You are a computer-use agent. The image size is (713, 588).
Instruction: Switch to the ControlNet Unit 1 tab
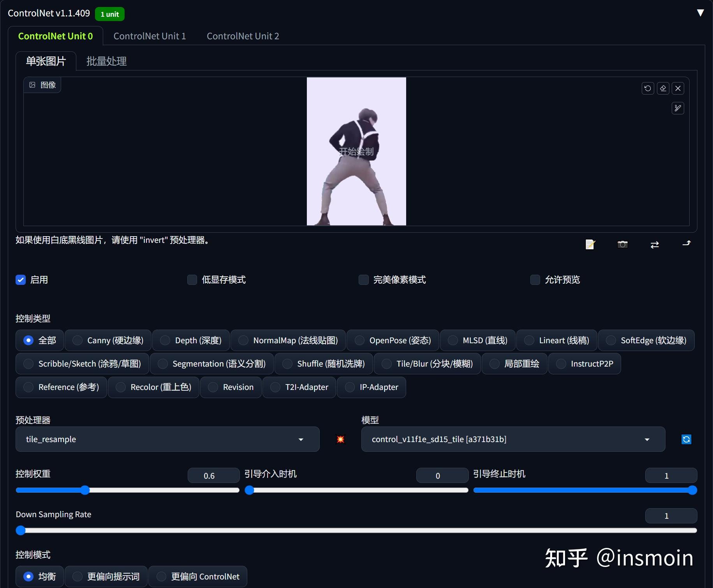[150, 36]
